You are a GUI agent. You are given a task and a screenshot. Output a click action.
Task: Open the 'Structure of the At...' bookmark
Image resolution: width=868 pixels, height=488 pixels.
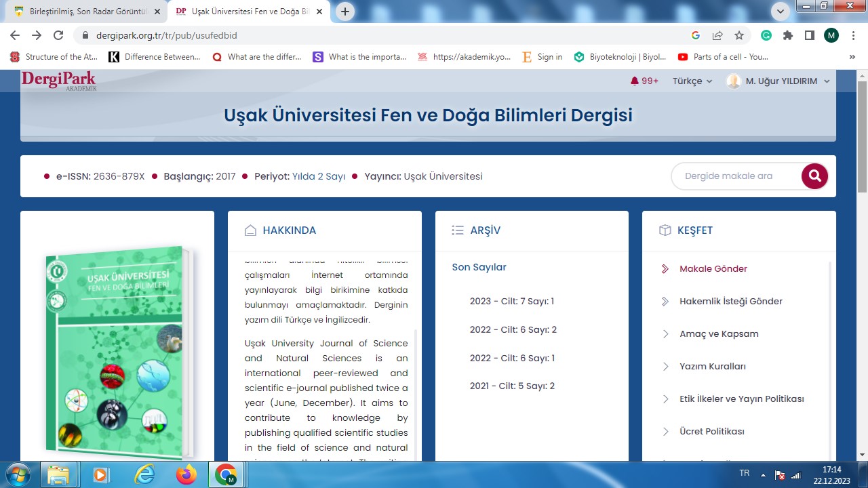coord(55,57)
